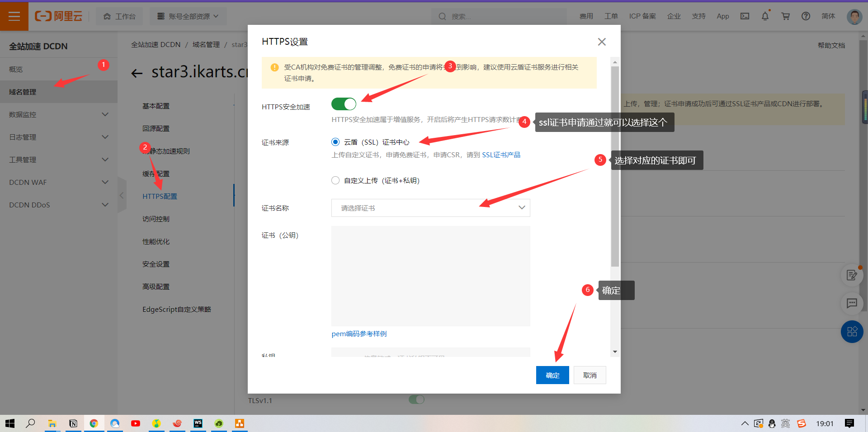Select 云盾 (SSL) 证书中心 radio button
This screenshot has width=868, height=432.
pyautogui.click(x=335, y=142)
